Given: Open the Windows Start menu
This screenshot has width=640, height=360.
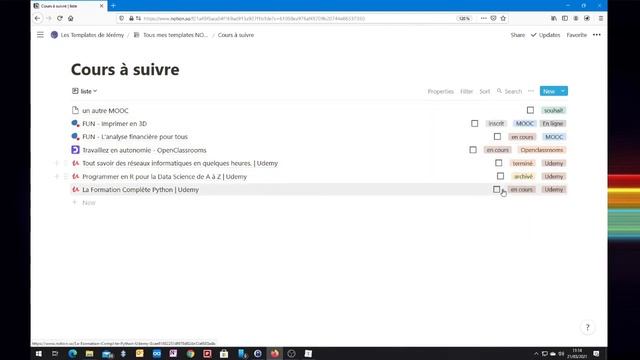Looking at the screenshot, I should 39,353.
